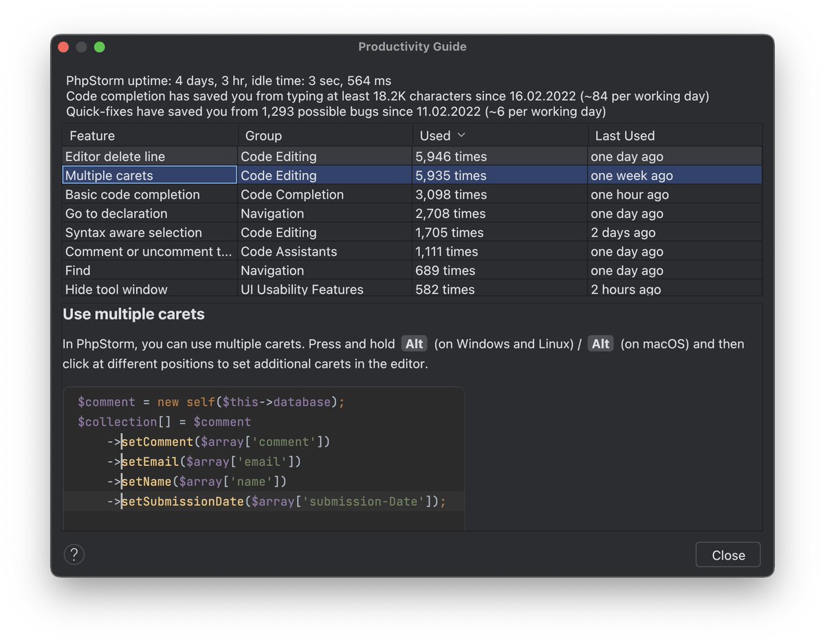Click the 582 times cell
Viewport: 825px width, 644px height.
pos(500,289)
